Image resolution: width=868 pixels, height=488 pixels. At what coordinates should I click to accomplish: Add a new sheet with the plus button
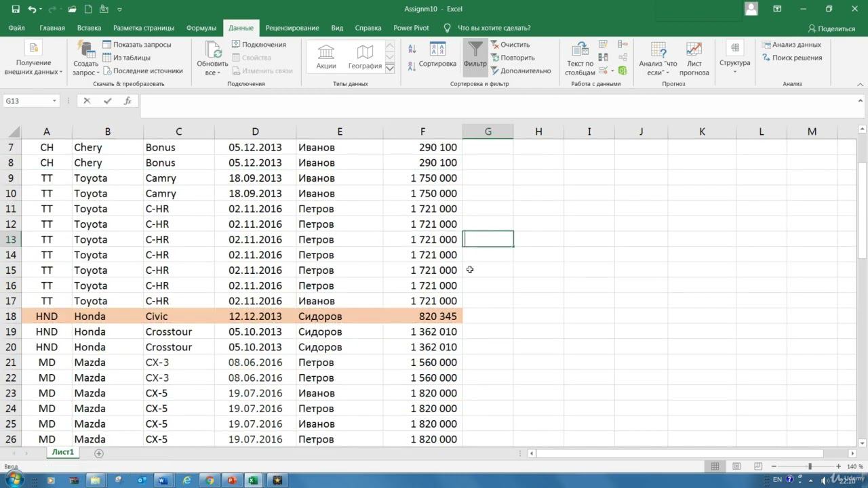coord(99,453)
